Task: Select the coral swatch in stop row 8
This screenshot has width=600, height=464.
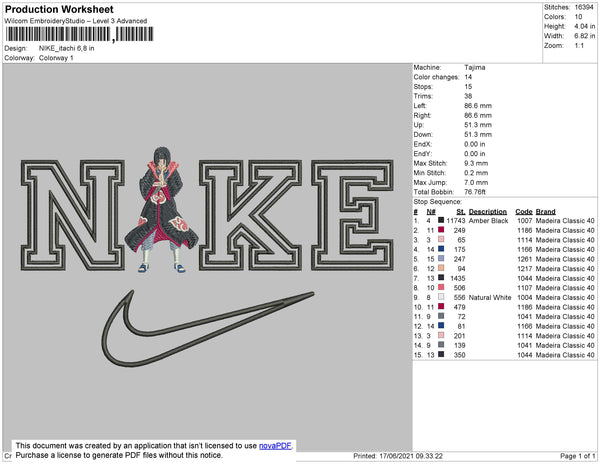Action: pyautogui.click(x=441, y=287)
